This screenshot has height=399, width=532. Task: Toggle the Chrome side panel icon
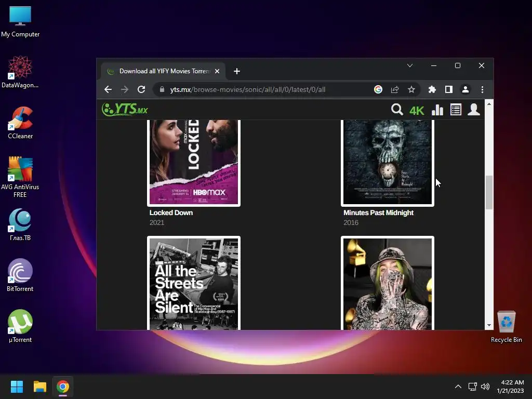(448, 89)
